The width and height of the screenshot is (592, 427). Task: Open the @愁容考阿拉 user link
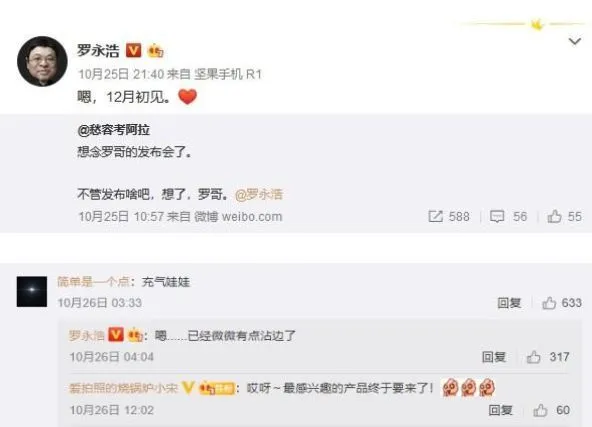click(x=114, y=130)
